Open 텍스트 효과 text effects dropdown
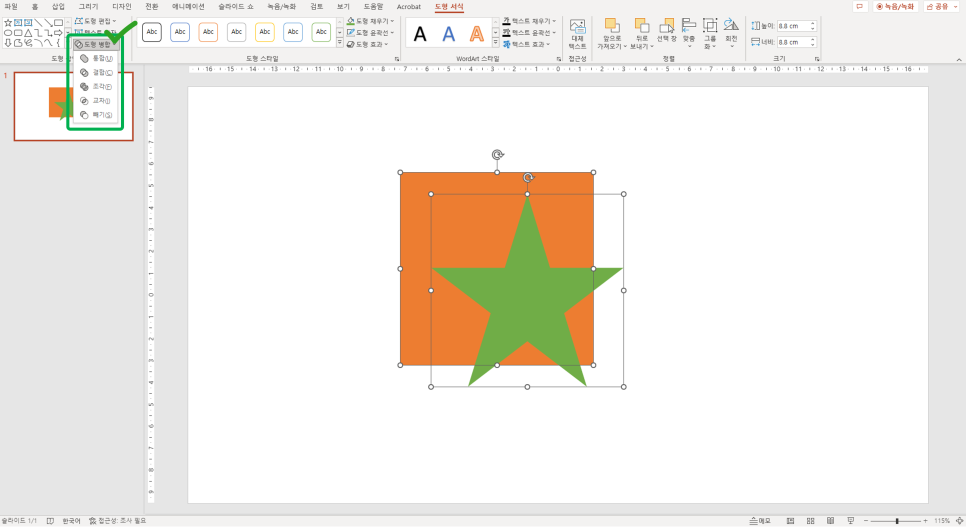The width and height of the screenshot is (966, 527). point(527,44)
